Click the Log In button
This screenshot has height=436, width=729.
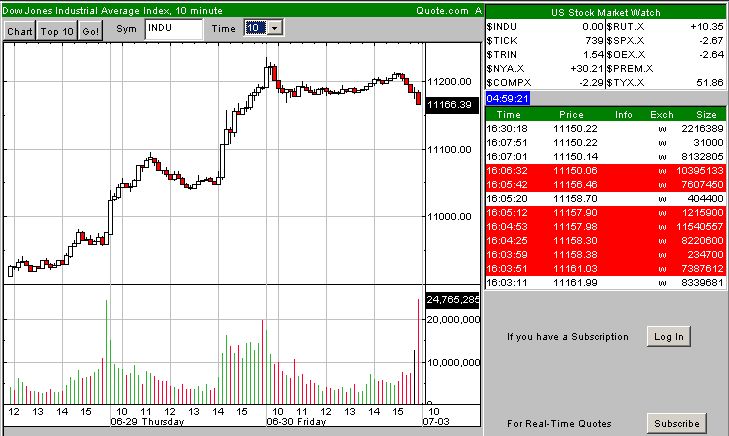click(669, 337)
